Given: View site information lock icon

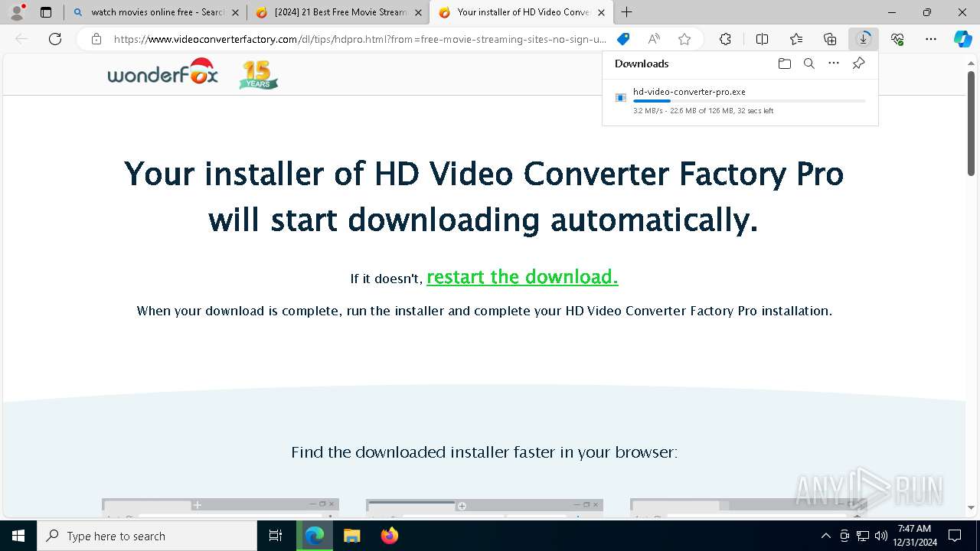Looking at the screenshot, I should pos(96,39).
